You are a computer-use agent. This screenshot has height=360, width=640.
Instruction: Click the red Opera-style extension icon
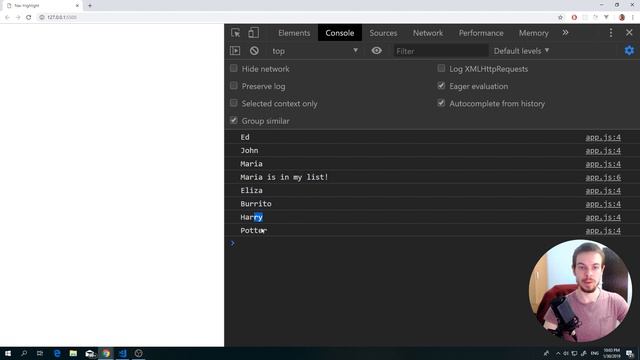coord(574,17)
